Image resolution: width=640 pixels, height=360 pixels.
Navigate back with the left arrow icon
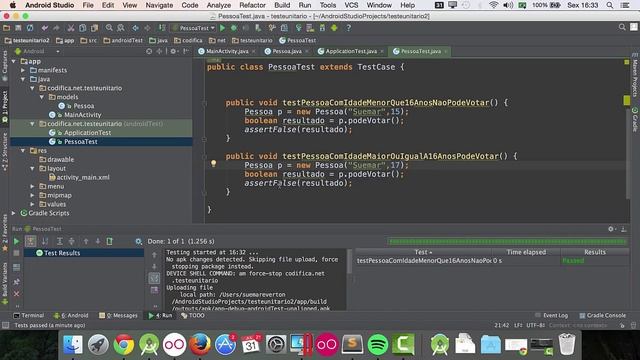point(135,28)
